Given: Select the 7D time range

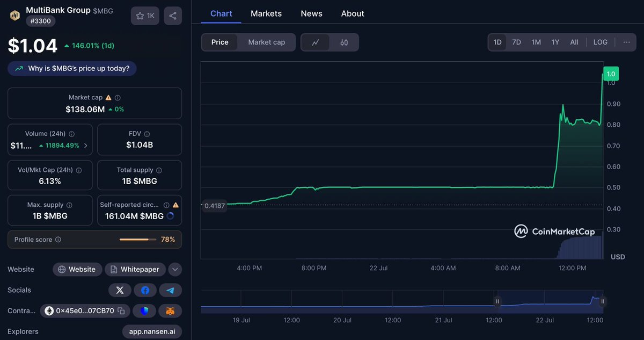Looking at the screenshot, I should [x=516, y=42].
